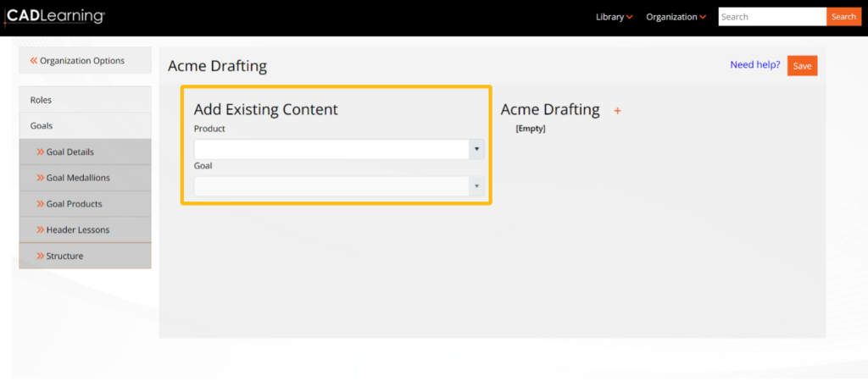The width and height of the screenshot is (868, 381).
Task: Click the back chevrons beside Organization Options
Action: click(x=34, y=61)
